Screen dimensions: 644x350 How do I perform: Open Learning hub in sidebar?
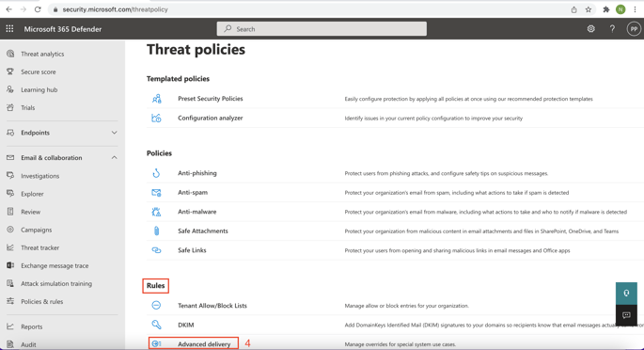point(39,89)
